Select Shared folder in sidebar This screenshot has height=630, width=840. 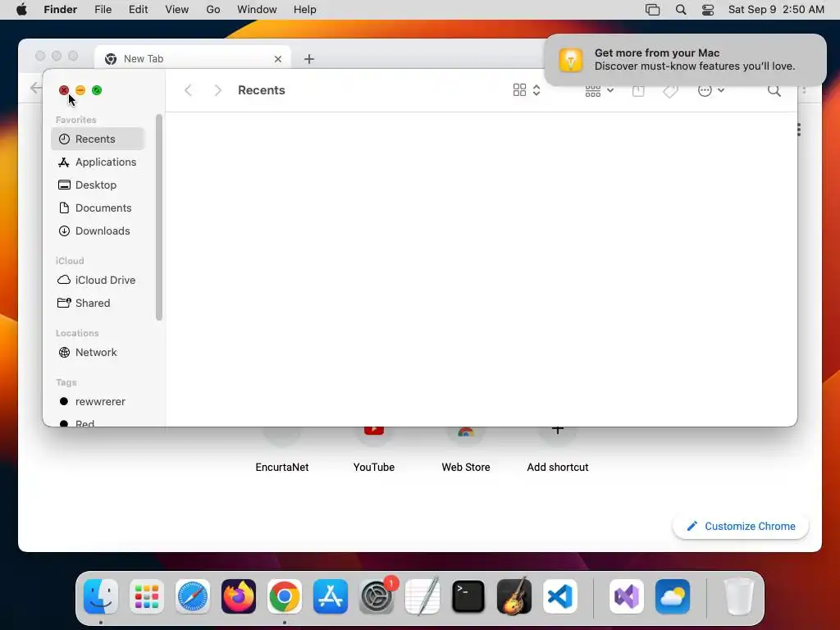point(98,304)
